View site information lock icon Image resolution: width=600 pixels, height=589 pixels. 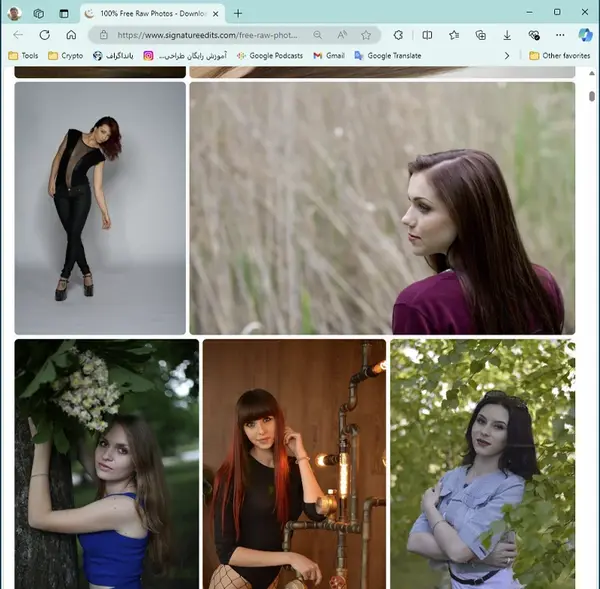tap(104, 35)
